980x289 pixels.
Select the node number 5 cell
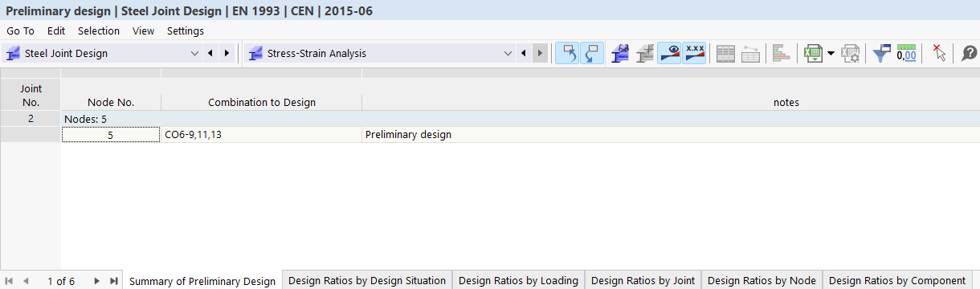111,135
